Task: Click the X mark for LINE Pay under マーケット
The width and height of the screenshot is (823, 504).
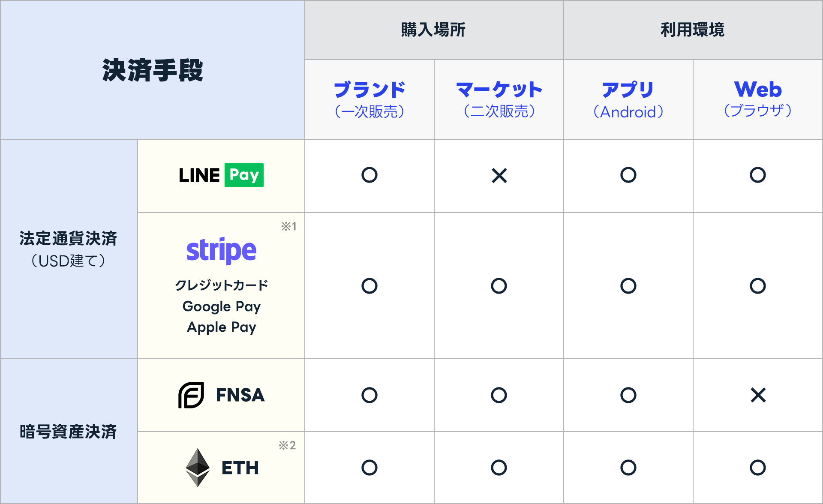Action: pyautogui.click(x=499, y=175)
